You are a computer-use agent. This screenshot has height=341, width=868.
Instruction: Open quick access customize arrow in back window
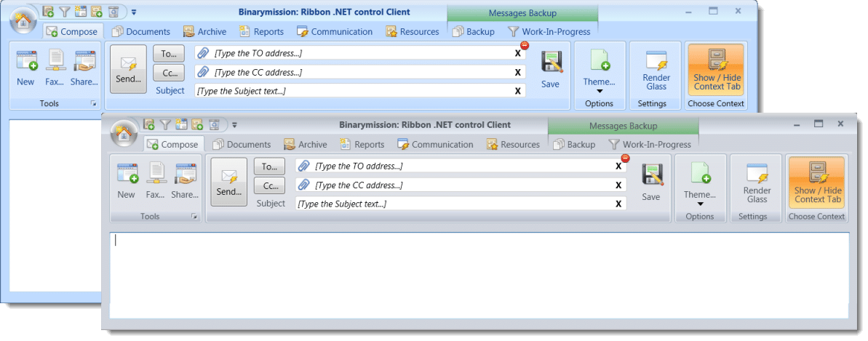coord(133,12)
